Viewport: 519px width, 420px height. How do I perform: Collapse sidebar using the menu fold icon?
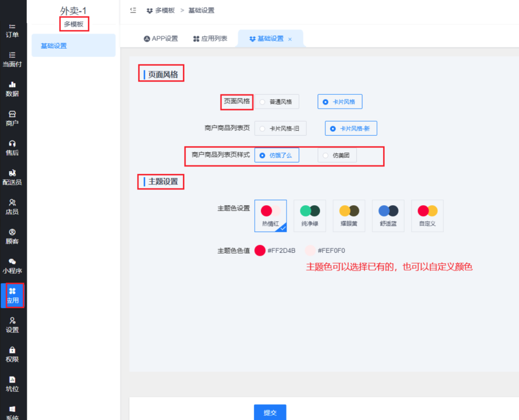click(133, 10)
